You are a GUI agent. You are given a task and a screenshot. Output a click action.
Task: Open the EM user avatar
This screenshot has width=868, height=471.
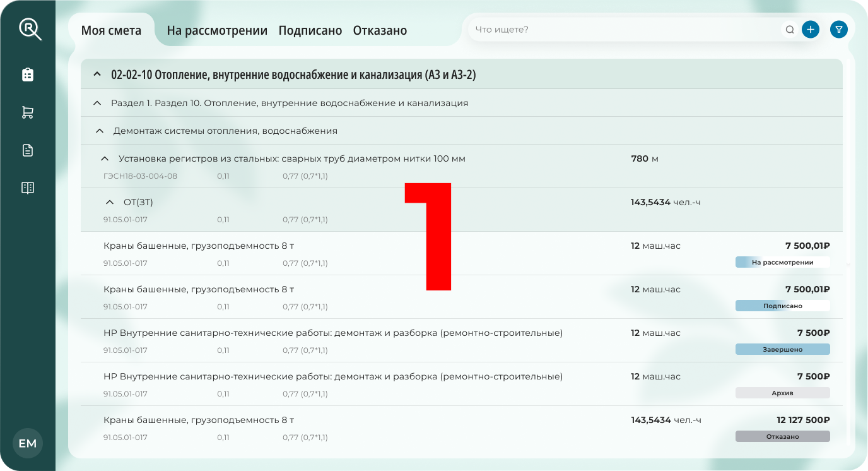pyautogui.click(x=28, y=443)
